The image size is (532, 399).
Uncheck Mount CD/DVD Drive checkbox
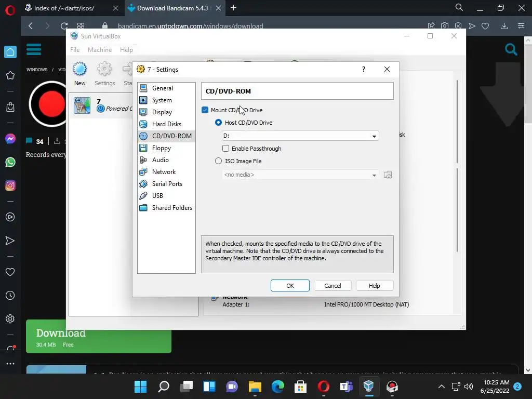tap(205, 110)
